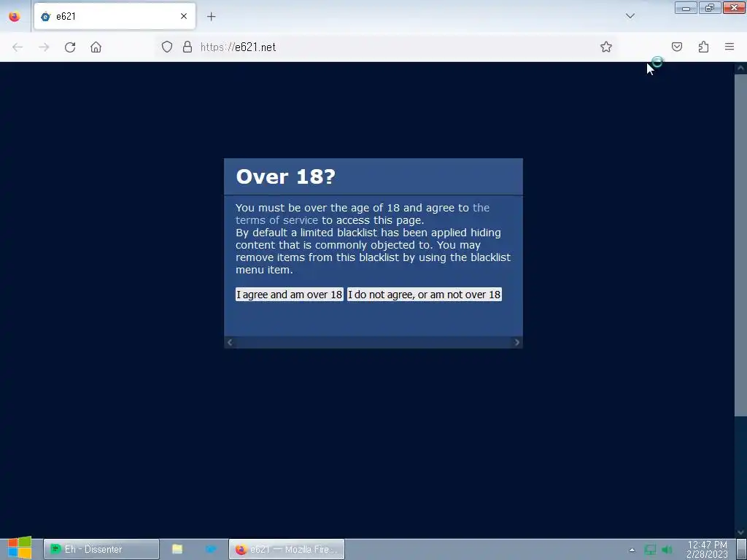The image size is (747, 560).
Task: Click the taskbar clock 12:47 PM
Action: point(707,549)
